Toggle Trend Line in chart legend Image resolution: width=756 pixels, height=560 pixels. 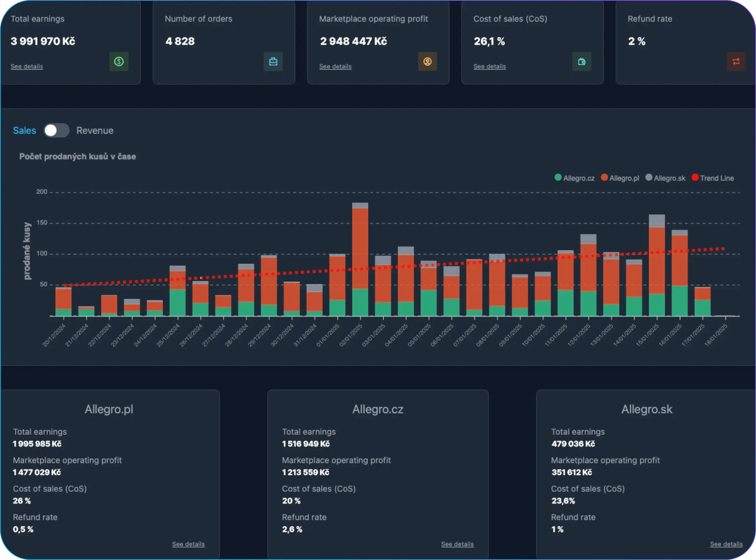click(713, 178)
